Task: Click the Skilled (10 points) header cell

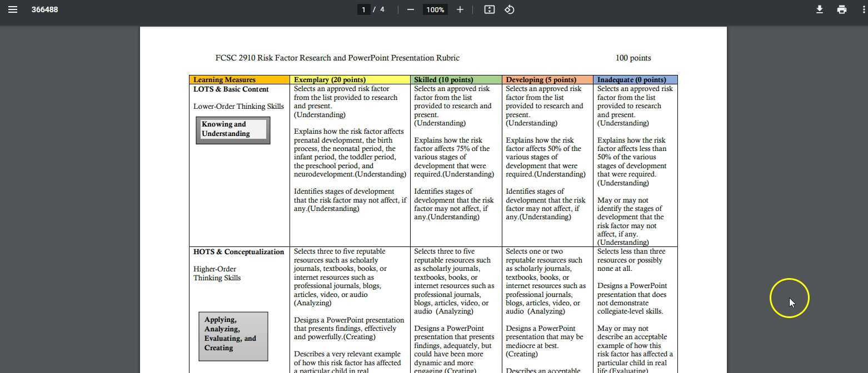Action: click(443, 79)
